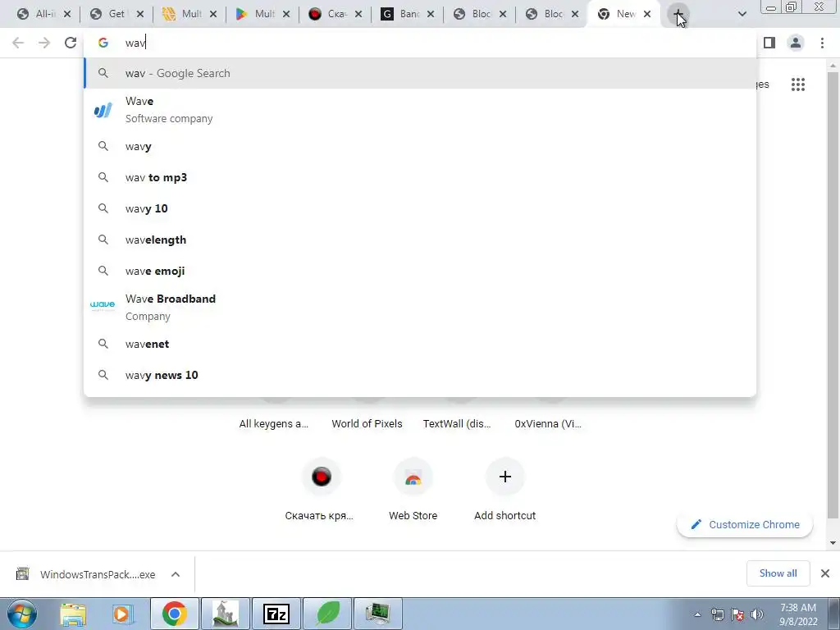The width and height of the screenshot is (840, 630).
Task: Expand the tab search chevron
Action: 742,15
